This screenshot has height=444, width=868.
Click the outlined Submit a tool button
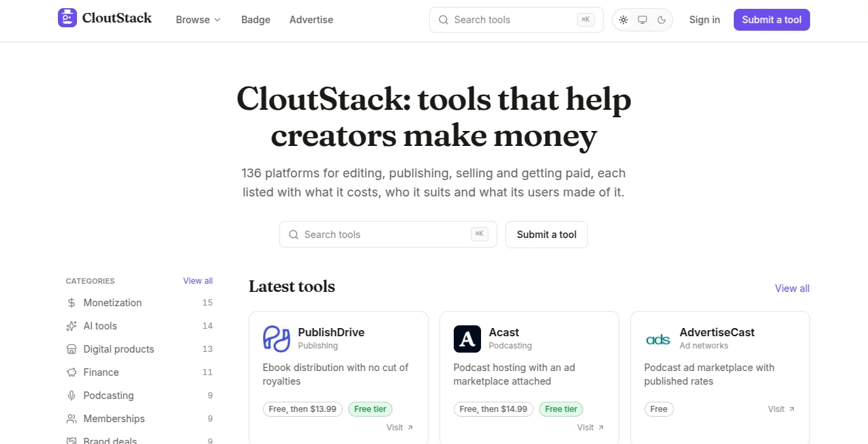546,234
